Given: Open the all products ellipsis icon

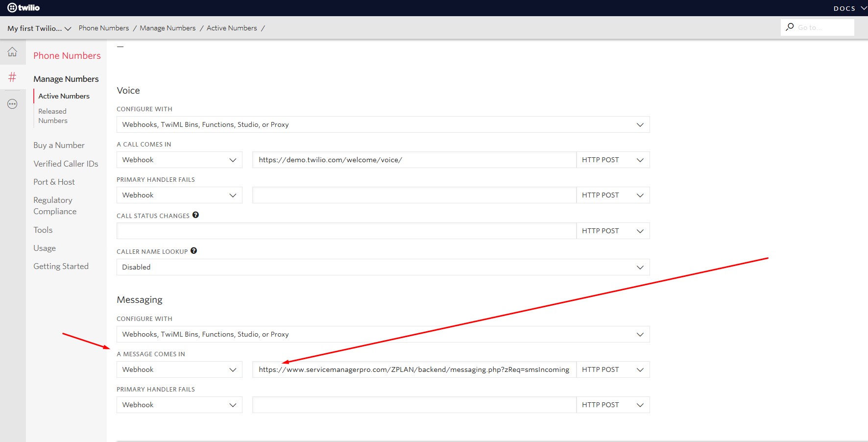Looking at the screenshot, I should point(12,104).
